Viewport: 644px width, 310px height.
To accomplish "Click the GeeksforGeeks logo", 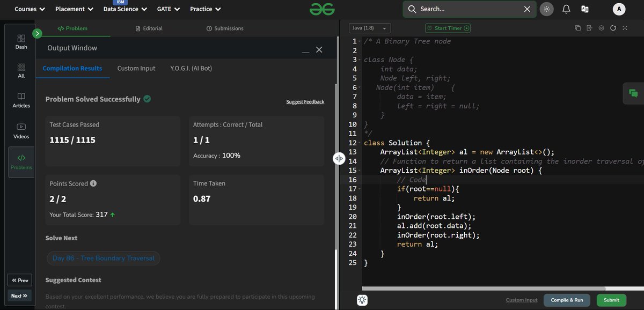I will [x=322, y=9].
